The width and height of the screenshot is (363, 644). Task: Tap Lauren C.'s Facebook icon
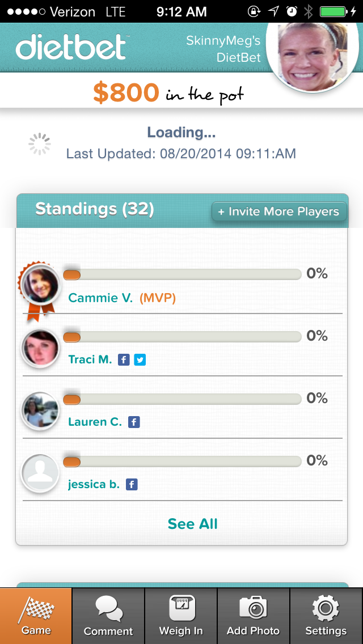coord(134,422)
